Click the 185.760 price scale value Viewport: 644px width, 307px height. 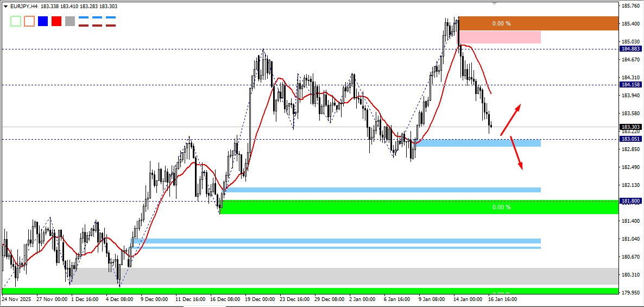coord(631,6)
